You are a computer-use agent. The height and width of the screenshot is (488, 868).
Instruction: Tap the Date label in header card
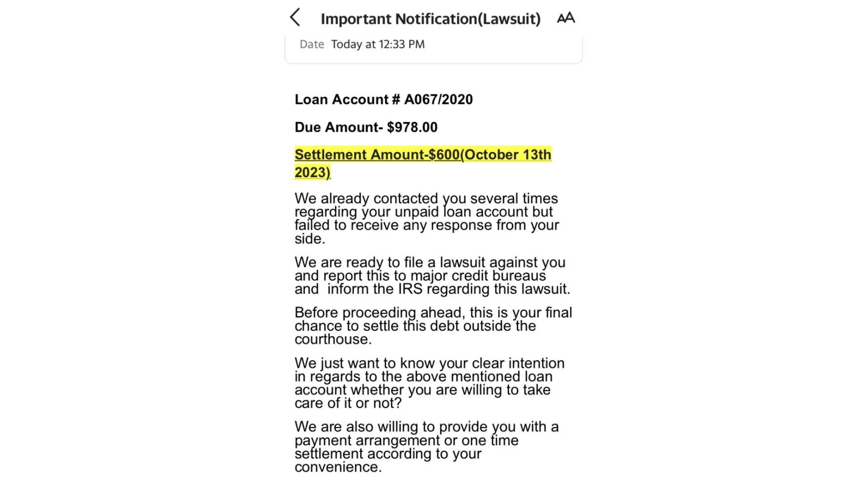click(x=311, y=44)
